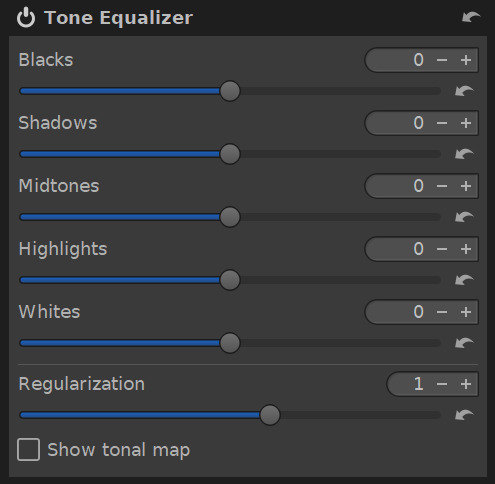Decrease the Highlights value with minus
The height and width of the screenshot is (484, 495).
(442, 249)
